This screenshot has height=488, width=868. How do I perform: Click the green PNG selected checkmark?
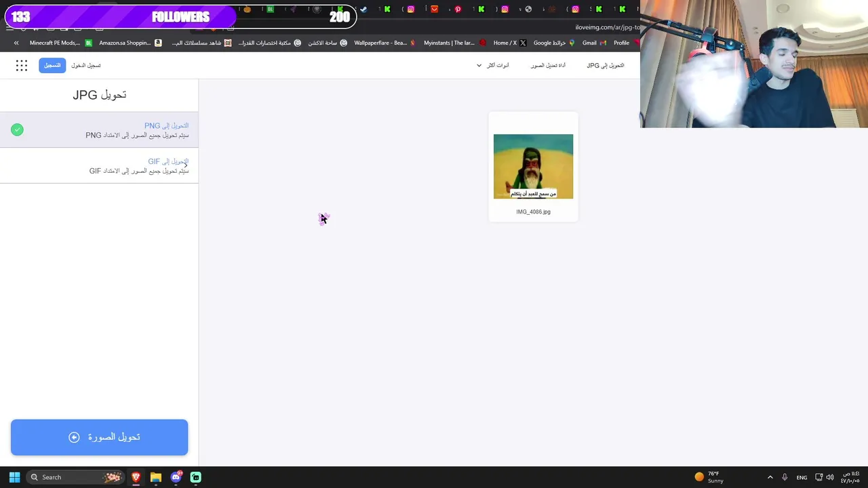coord(17,129)
